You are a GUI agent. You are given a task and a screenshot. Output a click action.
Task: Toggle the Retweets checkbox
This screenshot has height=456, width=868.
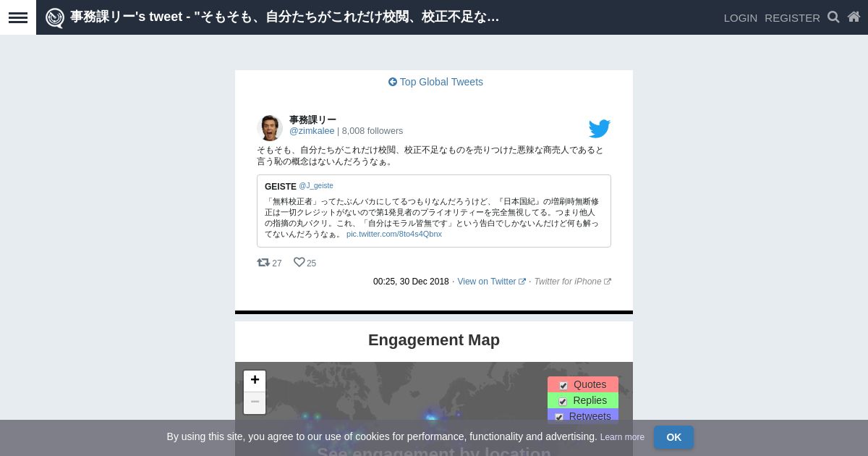(559, 417)
